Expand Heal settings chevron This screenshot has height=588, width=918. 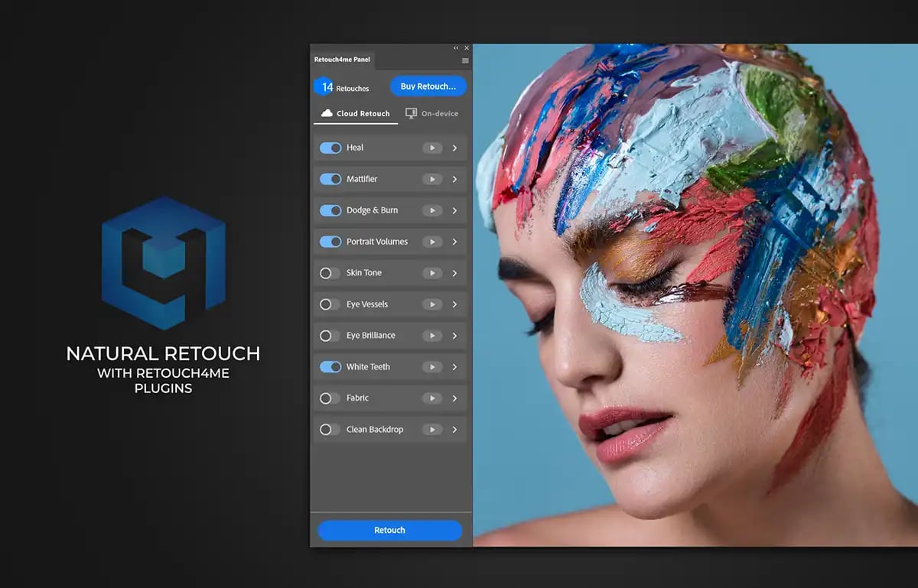[x=454, y=148]
